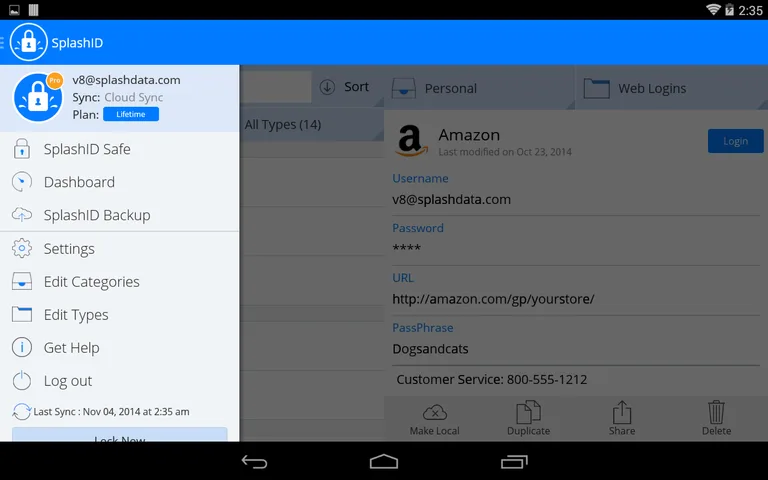768x480 pixels.
Task: Open SplashID Backup menu entry
Action: coord(120,215)
